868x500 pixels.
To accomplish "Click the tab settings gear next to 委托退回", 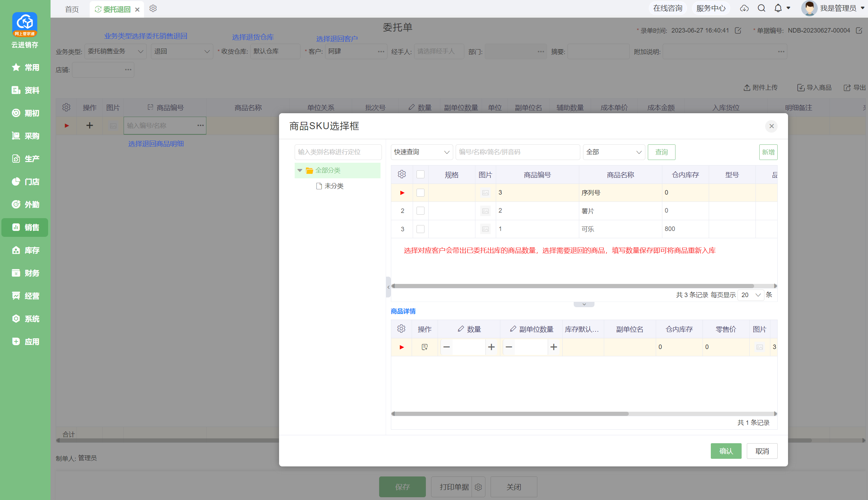I will tap(153, 9).
